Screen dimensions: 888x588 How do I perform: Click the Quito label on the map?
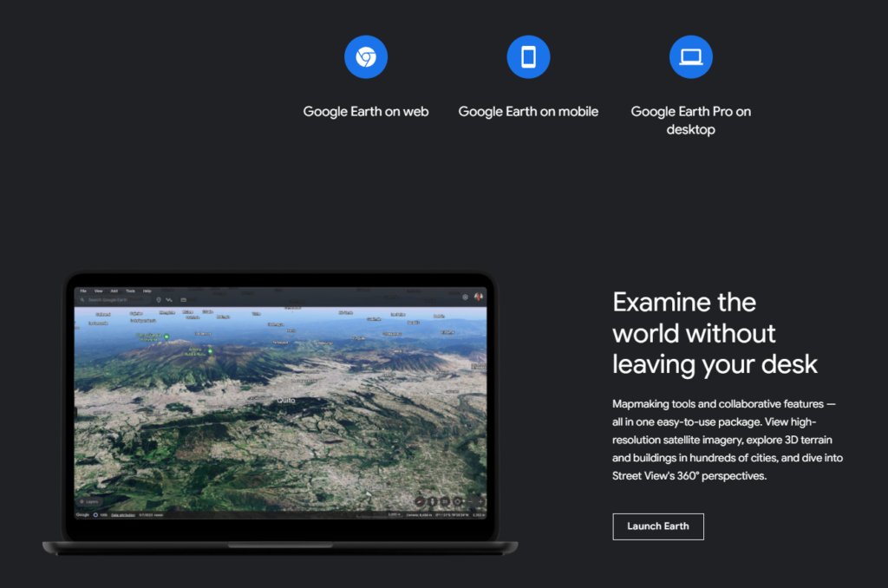285,400
